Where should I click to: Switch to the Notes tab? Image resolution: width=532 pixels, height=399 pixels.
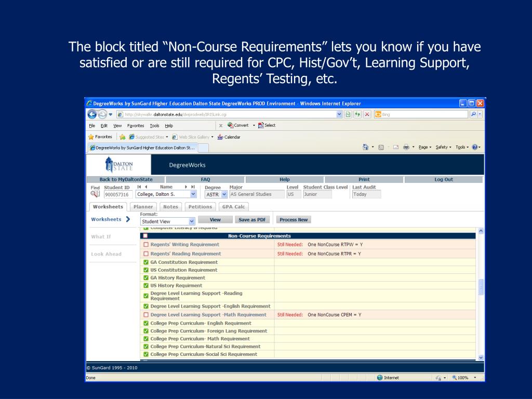point(170,207)
